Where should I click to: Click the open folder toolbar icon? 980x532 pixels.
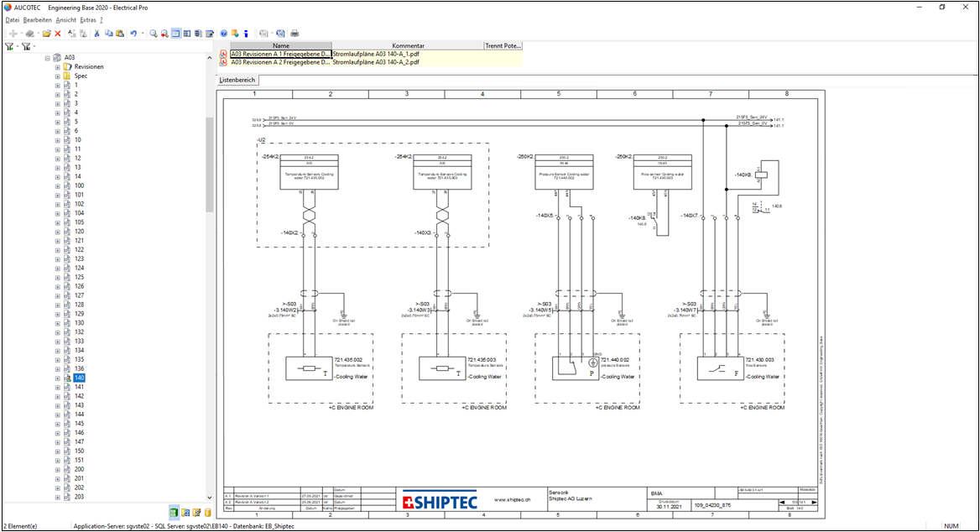[47, 33]
